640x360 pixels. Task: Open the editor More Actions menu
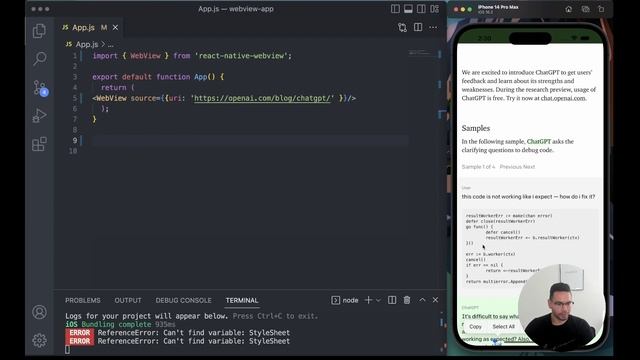tap(433, 27)
